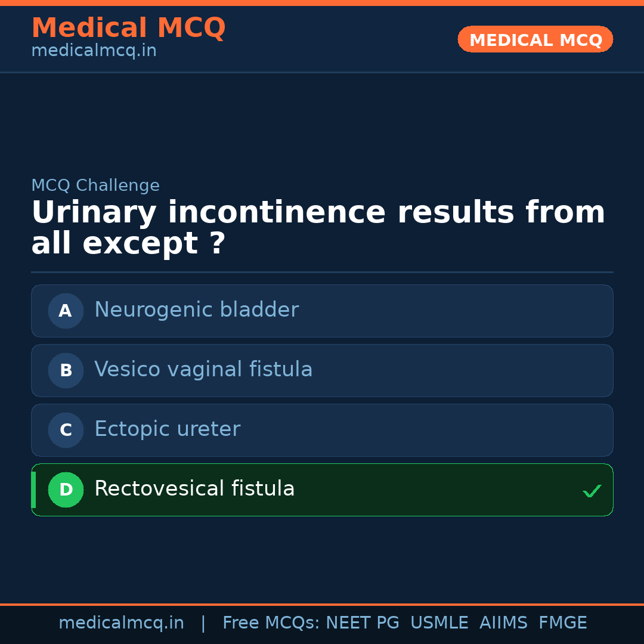The height and width of the screenshot is (644, 644).
Task: Click the green D circle badge
Action: (66, 490)
